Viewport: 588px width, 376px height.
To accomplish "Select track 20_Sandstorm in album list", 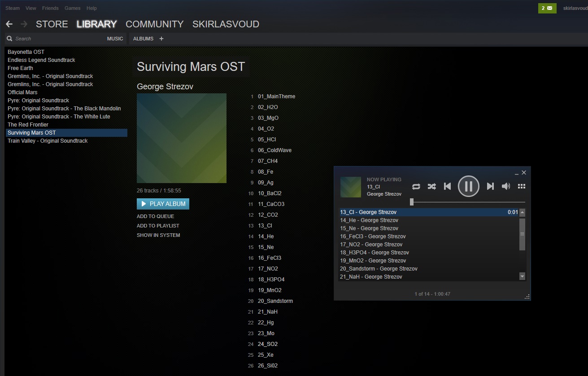I will pyautogui.click(x=275, y=301).
